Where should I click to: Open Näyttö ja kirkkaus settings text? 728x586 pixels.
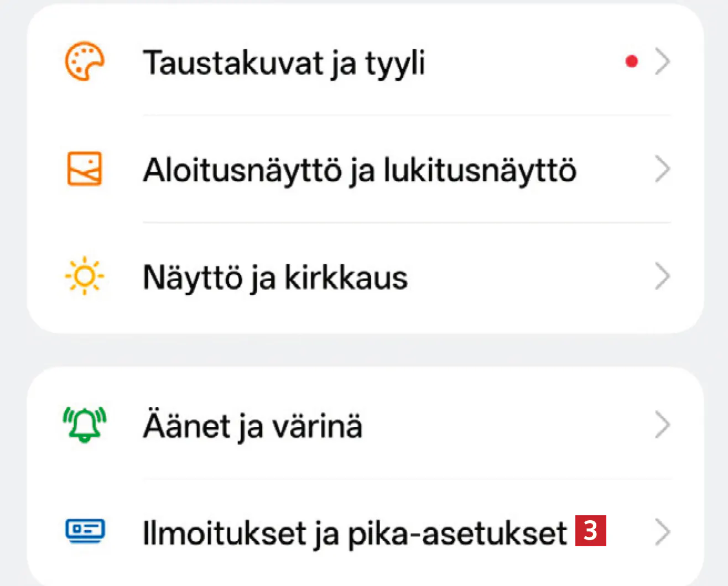click(x=275, y=277)
